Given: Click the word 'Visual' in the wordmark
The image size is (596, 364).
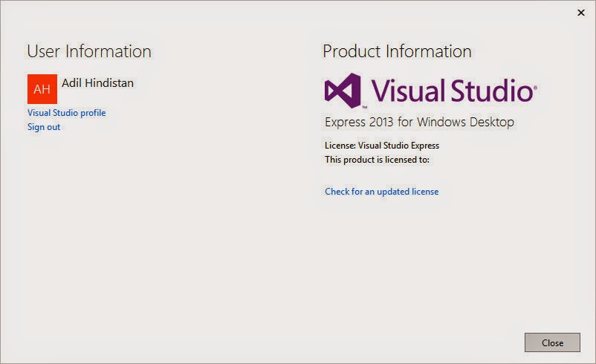Looking at the screenshot, I should [x=408, y=91].
